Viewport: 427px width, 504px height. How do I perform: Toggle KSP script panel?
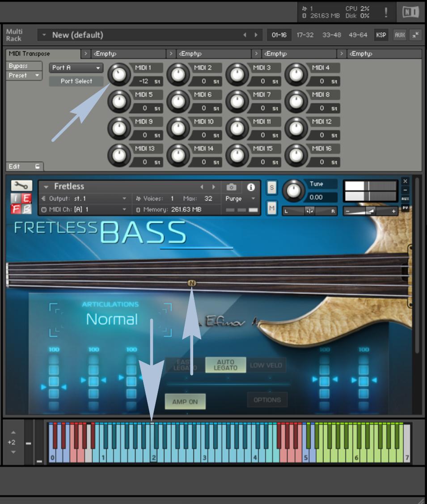point(381,35)
